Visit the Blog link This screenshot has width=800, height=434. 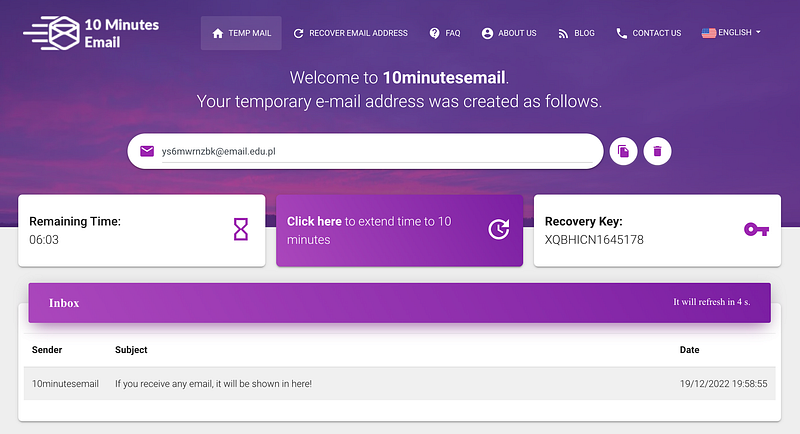(576, 33)
